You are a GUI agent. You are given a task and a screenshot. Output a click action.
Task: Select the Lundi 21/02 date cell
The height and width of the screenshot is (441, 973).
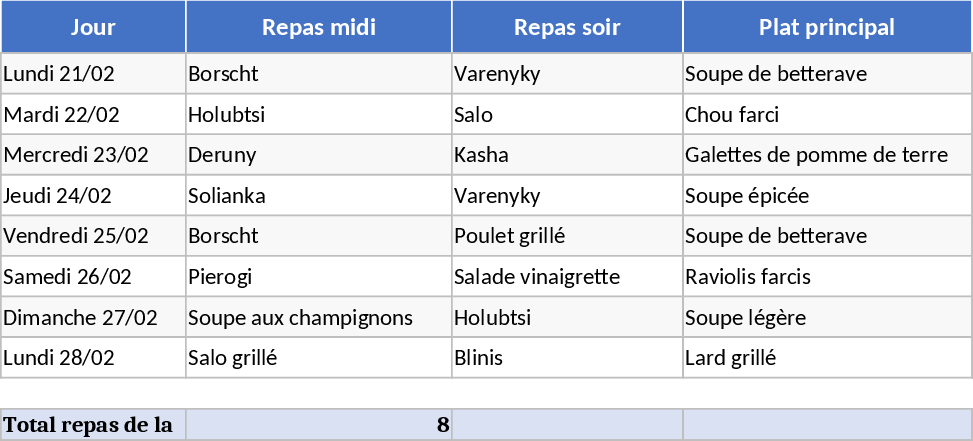tap(93, 74)
